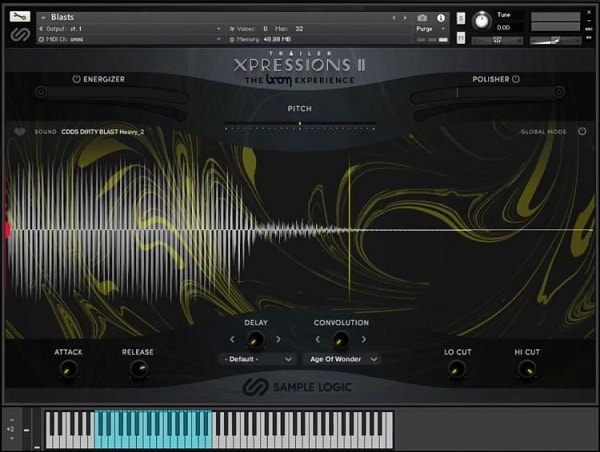Open the Blasts instrument dropdown arrow
Viewport: 600px width, 452px height.
43,18
